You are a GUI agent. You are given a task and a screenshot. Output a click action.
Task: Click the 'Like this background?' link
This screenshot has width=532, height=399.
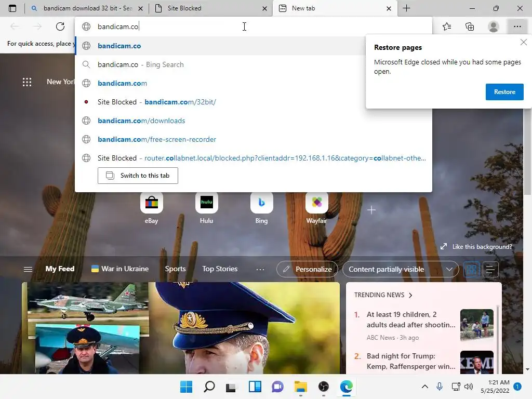476,247
